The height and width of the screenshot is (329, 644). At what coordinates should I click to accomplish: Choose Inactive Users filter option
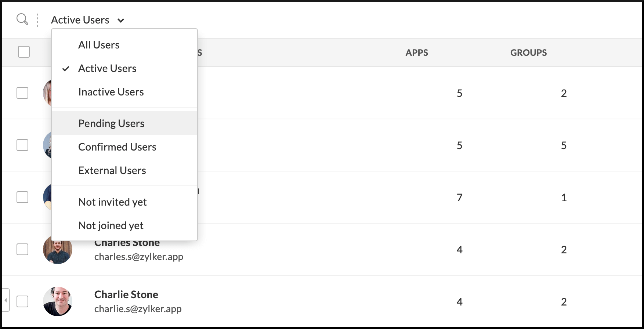pos(111,92)
